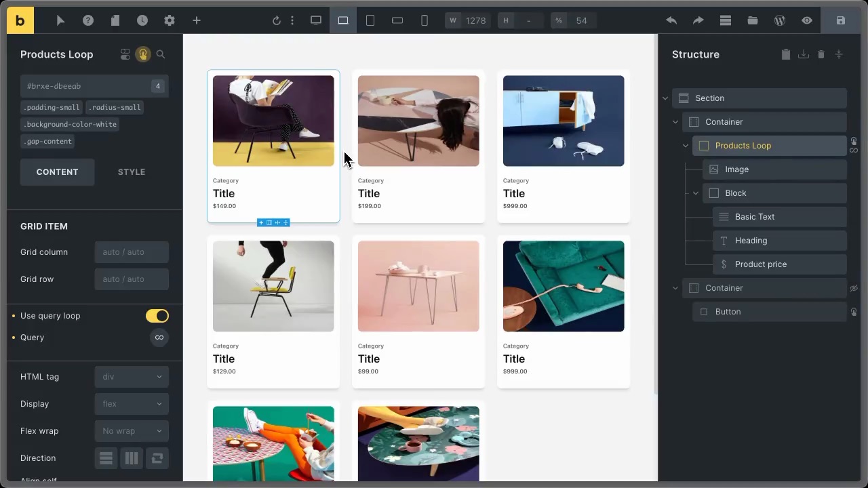This screenshot has width=868, height=488.
Task: Open the HTML tag div dropdown
Action: point(132,377)
